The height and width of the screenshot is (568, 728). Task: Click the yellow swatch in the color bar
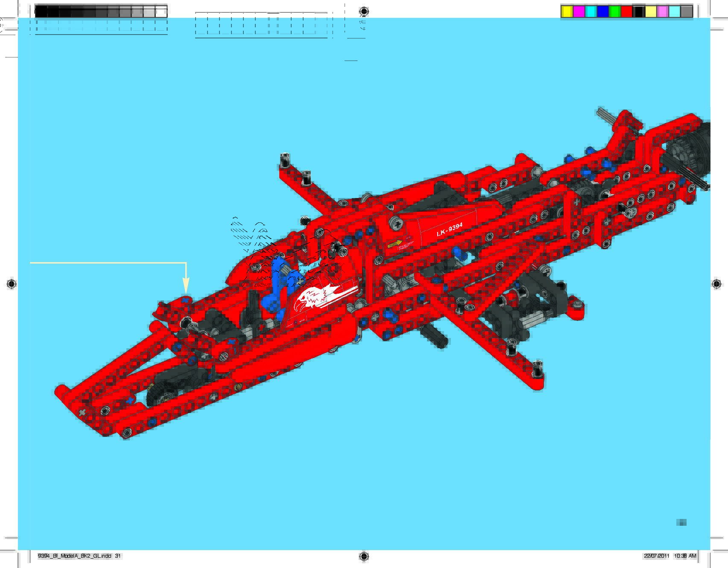pyautogui.click(x=567, y=12)
